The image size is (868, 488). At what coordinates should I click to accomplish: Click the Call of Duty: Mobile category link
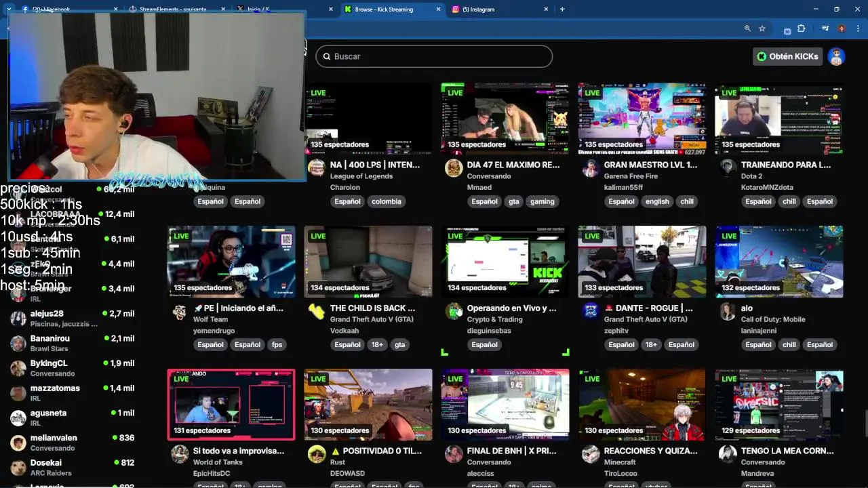point(773,319)
